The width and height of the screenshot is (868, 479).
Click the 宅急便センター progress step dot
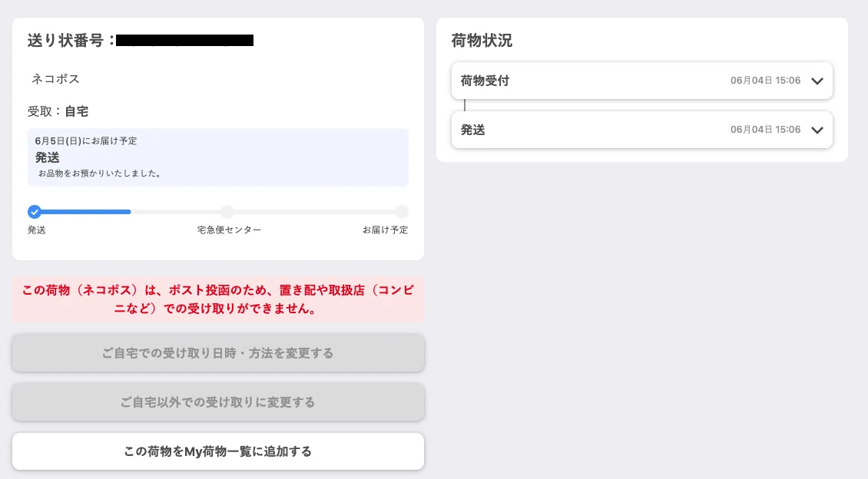227,212
